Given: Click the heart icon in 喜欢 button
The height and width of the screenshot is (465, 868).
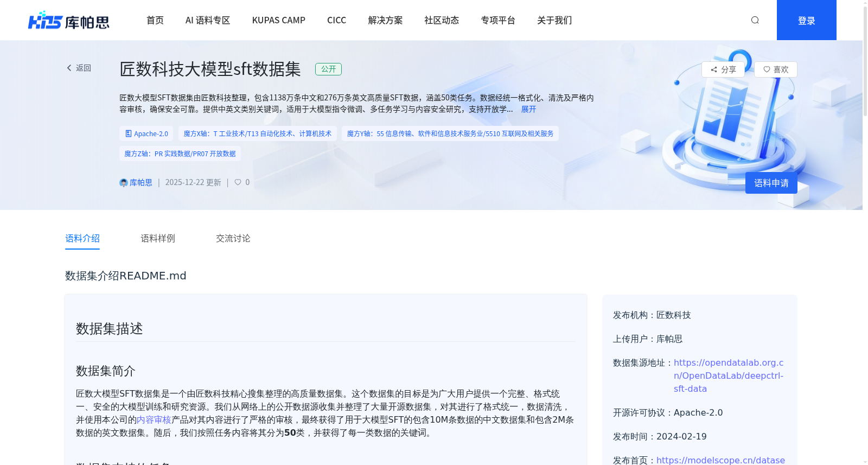Looking at the screenshot, I should coord(767,69).
